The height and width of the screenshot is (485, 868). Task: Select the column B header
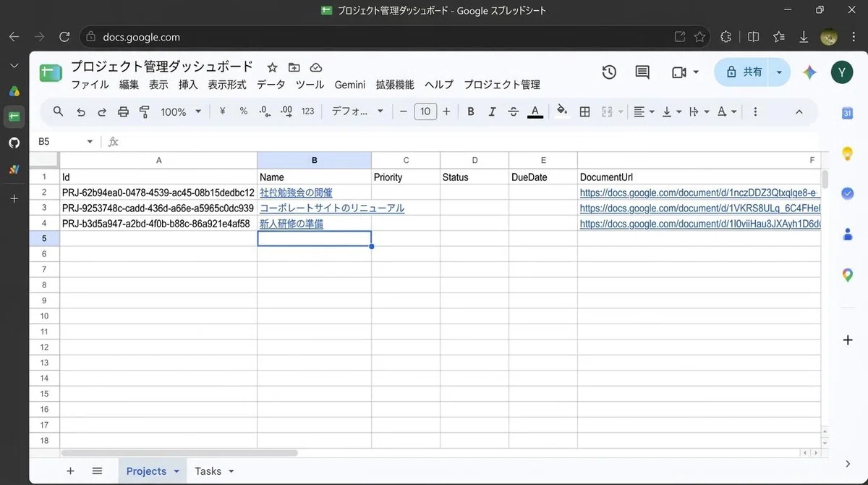(314, 160)
